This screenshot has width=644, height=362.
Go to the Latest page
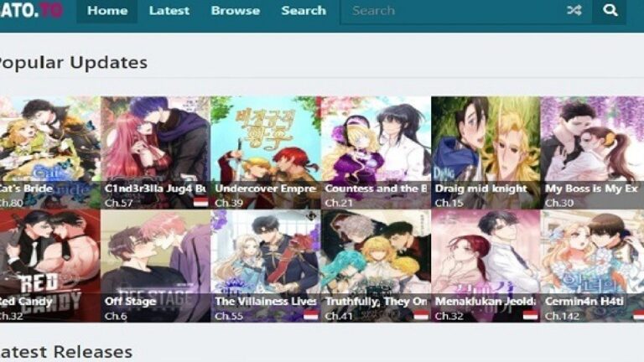tap(169, 11)
